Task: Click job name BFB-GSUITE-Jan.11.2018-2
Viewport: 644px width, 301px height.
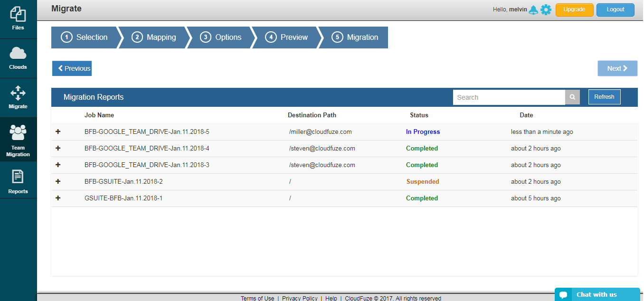Action: pyautogui.click(x=123, y=181)
